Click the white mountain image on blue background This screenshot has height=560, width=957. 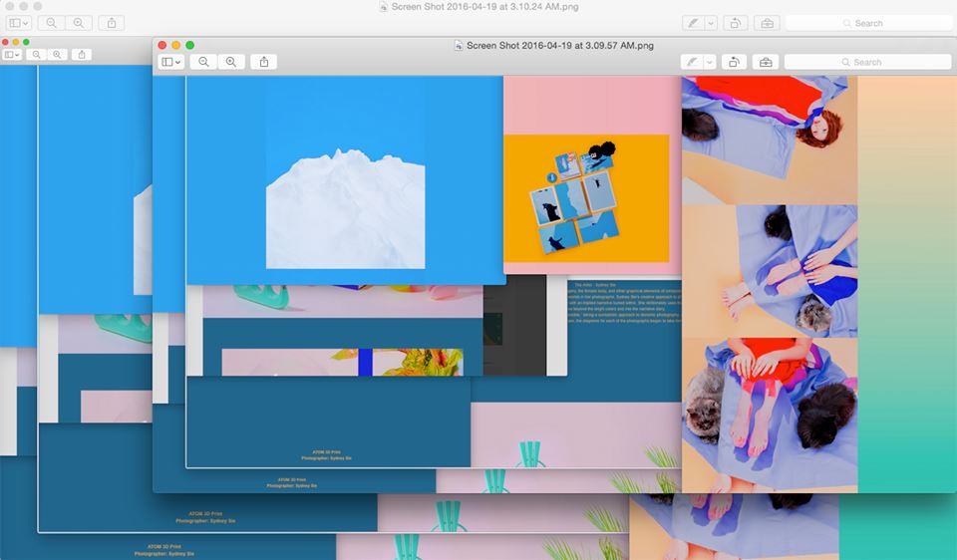[x=345, y=207]
